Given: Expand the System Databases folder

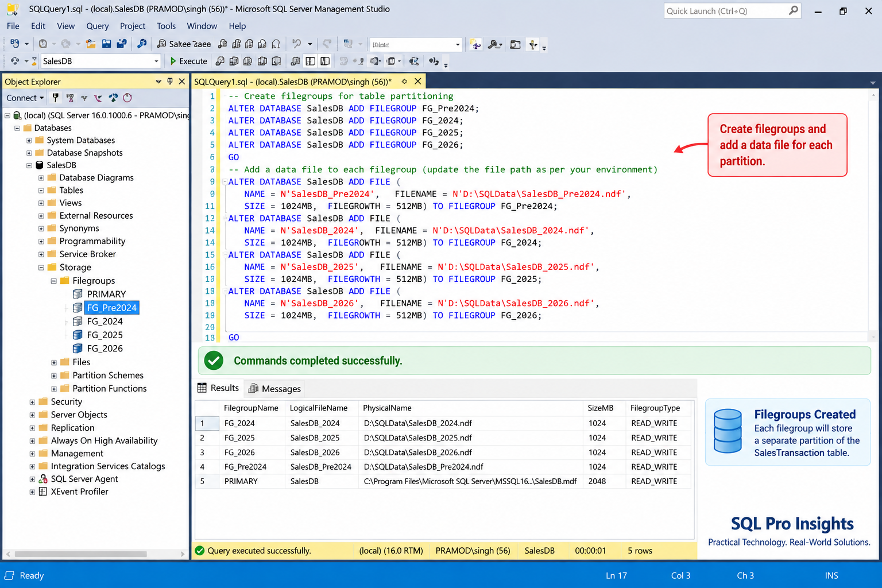Looking at the screenshot, I should (29, 141).
